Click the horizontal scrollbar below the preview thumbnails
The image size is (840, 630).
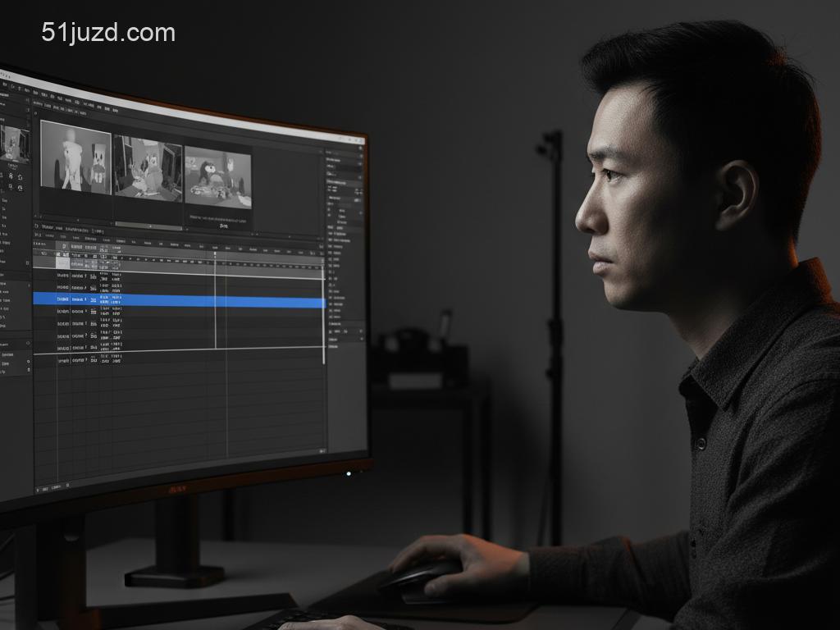[148, 226]
